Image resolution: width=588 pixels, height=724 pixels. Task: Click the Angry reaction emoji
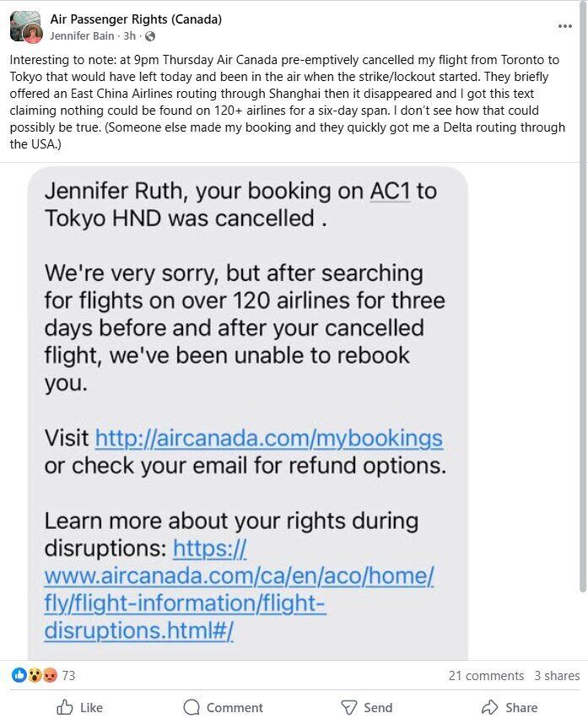tap(50, 675)
